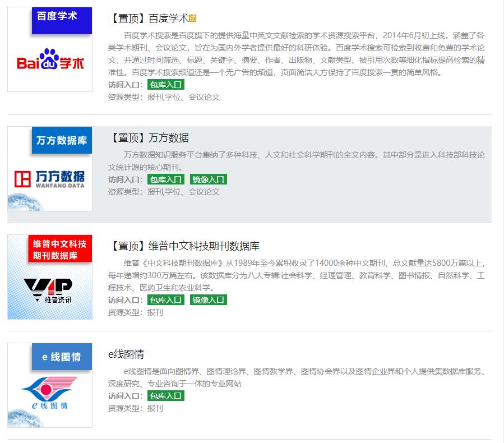Viewport: 504px width, 443px height.
Task: Open the 维普中文科技期刊数据库 logo thumbnail
Action: point(50,277)
